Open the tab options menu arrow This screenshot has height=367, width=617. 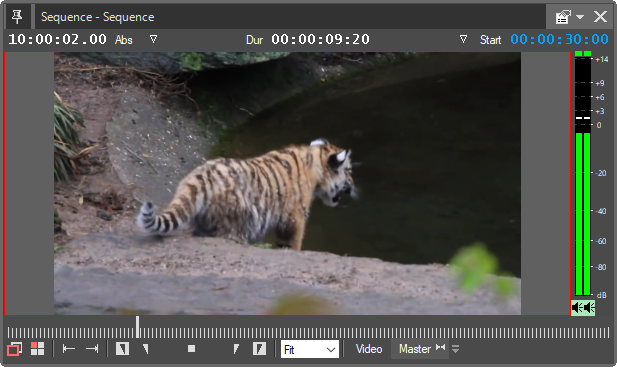click(x=456, y=349)
